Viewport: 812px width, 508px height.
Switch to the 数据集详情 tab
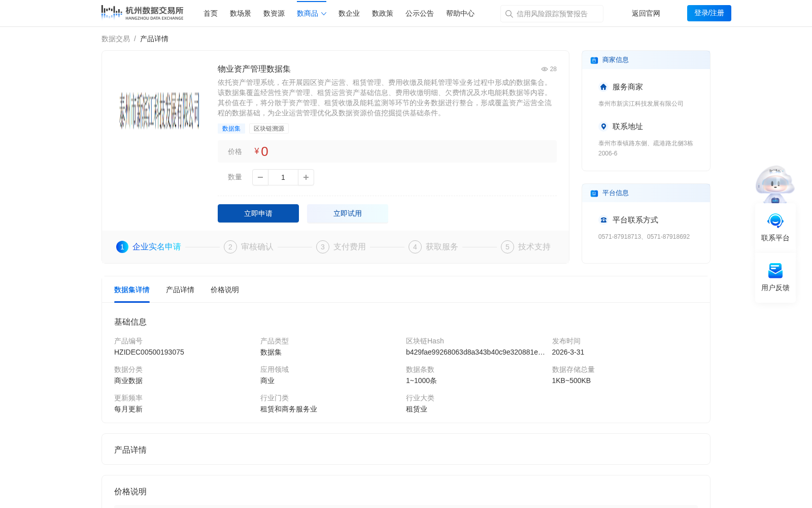coord(132,290)
